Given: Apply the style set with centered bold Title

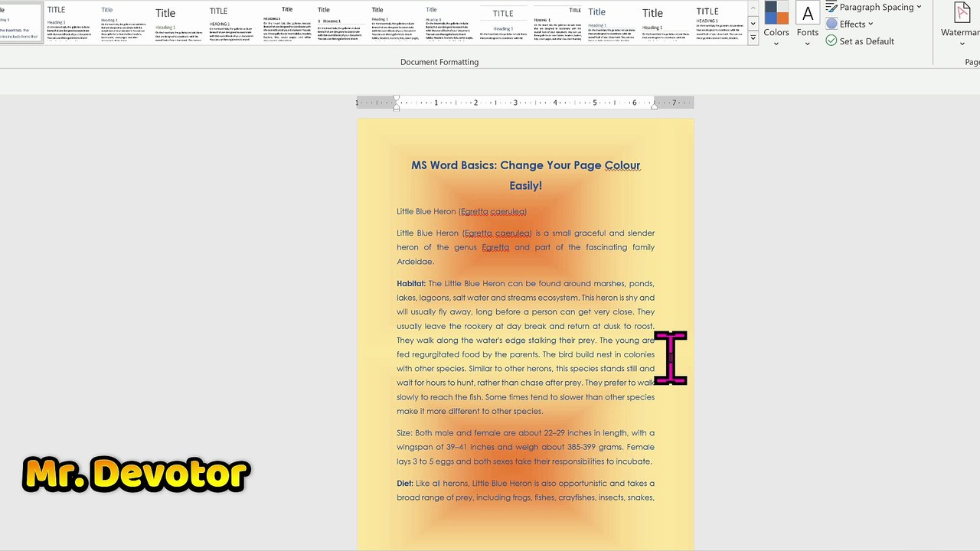Looking at the screenshot, I should coord(286,23).
